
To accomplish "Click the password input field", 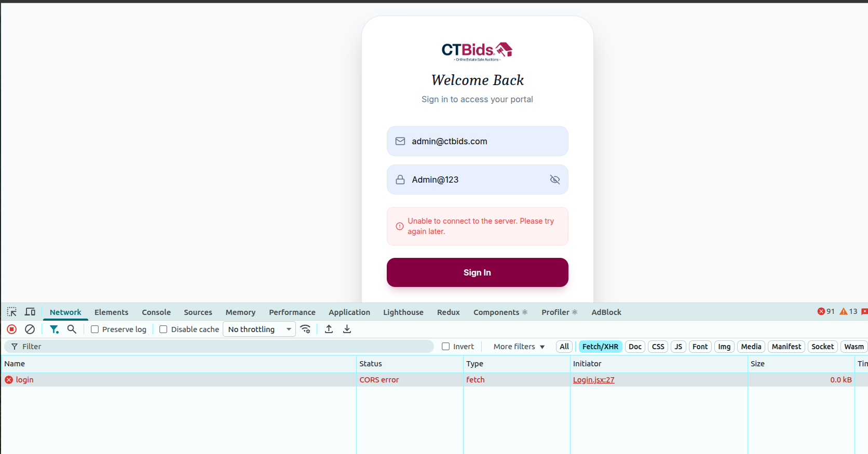I will pyautogui.click(x=477, y=180).
